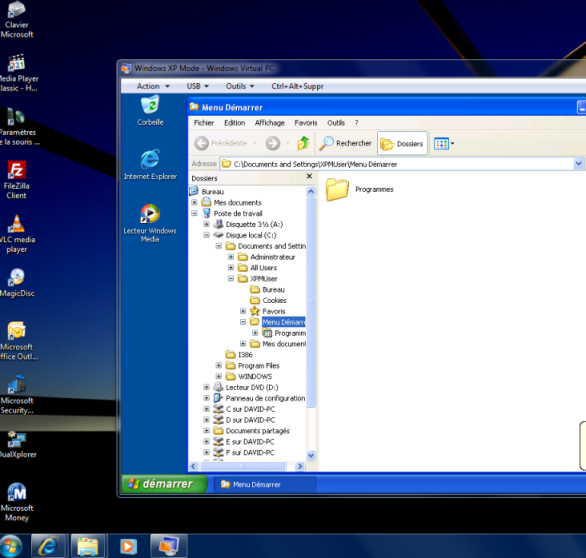
Task: Select the Clavier Microsoft desktop icon
Action: (16, 20)
